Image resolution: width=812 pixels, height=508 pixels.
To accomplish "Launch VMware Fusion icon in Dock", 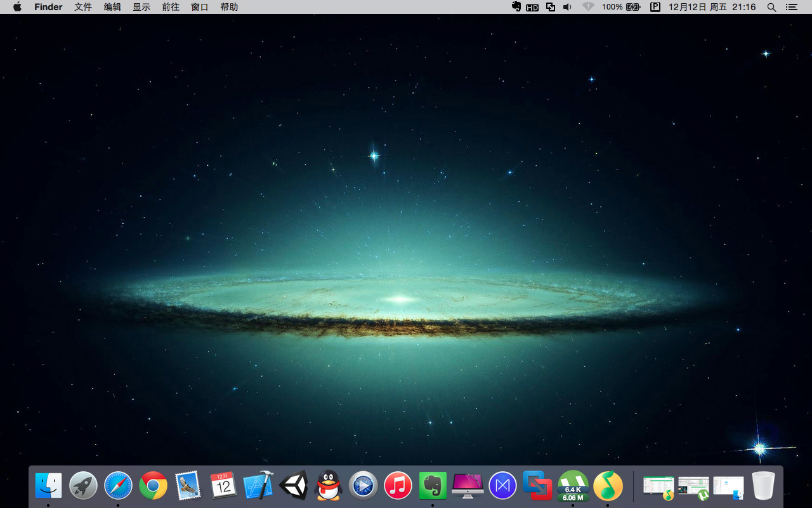I will pos(537,486).
